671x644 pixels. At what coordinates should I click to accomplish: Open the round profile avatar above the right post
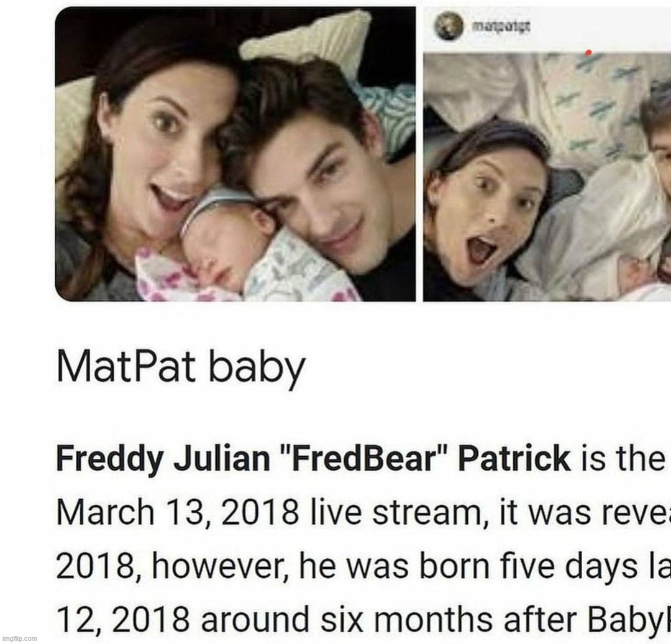[x=450, y=27]
